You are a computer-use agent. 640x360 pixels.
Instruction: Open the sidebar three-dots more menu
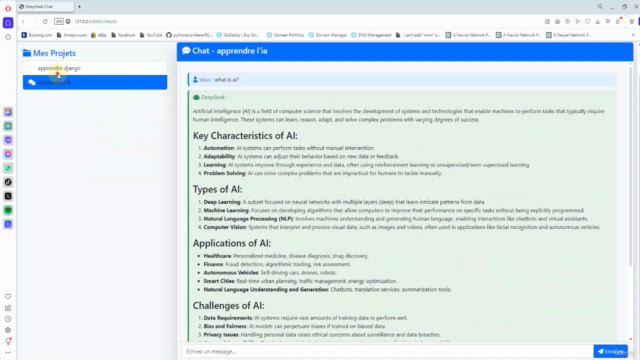pos(8,353)
